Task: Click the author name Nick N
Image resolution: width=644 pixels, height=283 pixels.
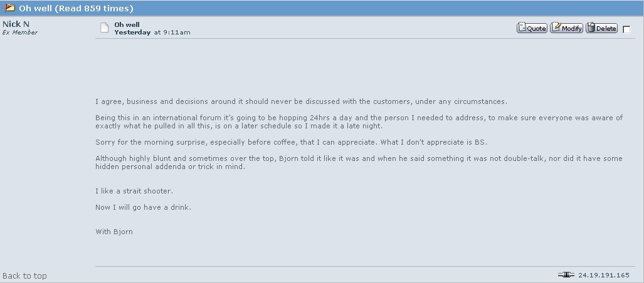Action: pyautogui.click(x=16, y=24)
